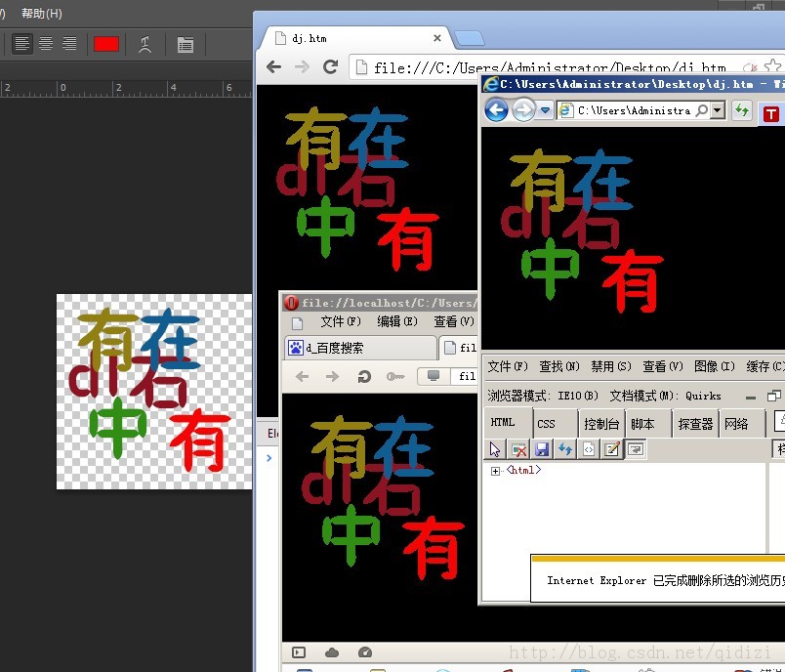Screen dimensions: 785x672
Task: Focus the Chrome address bar with the file:///C:/Users URL
Action: [x=551, y=67]
